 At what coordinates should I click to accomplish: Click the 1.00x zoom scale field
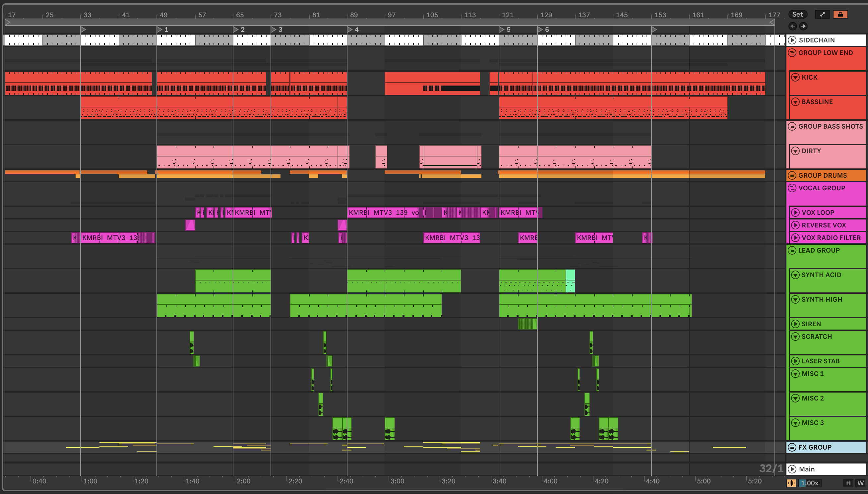point(810,483)
